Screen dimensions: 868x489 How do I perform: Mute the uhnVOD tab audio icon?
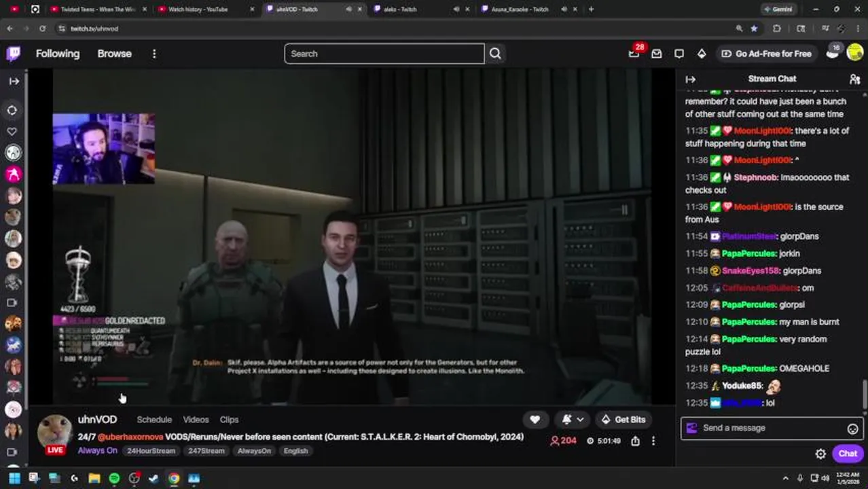click(x=348, y=10)
